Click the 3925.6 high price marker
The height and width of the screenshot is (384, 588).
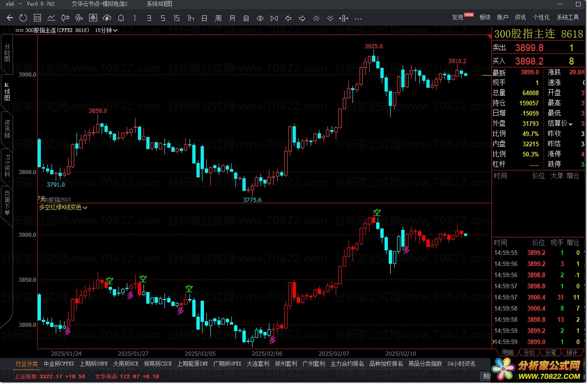373,46
